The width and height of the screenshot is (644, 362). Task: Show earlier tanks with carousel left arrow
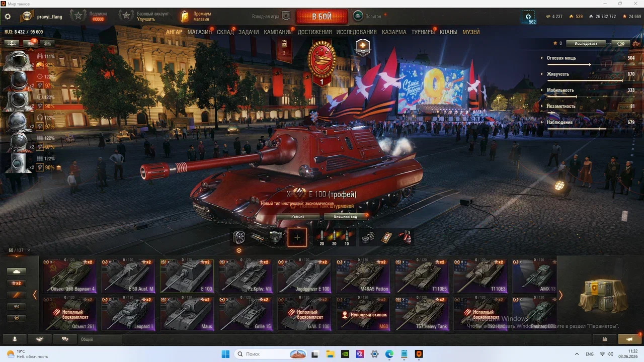pyautogui.click(x=35, y=295)
